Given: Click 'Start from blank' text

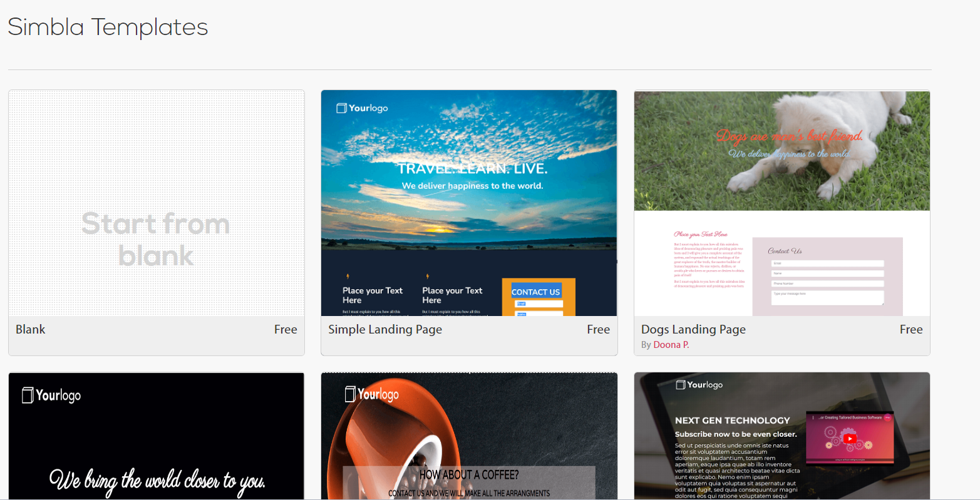Looking at the screenshot, I should (156, 240).
